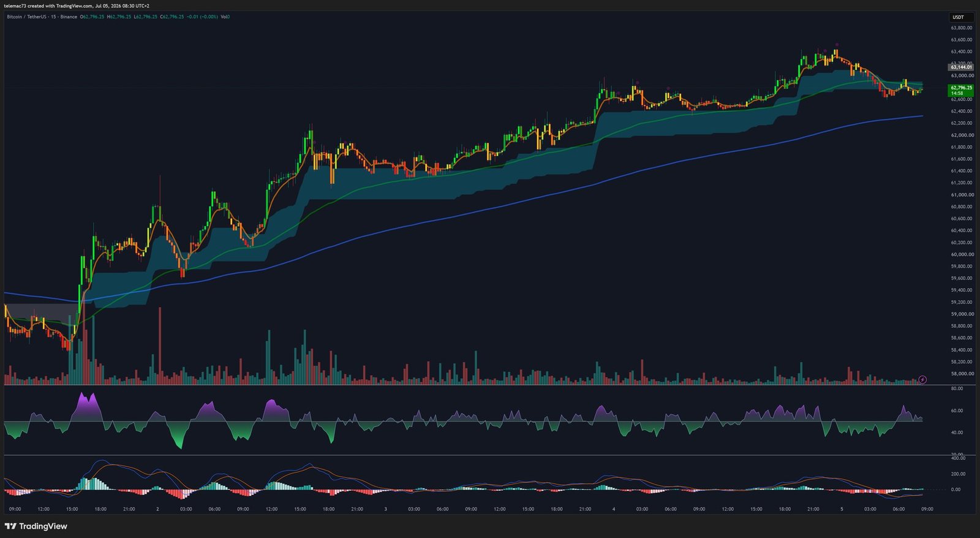Screen dimensions: 980x538
Task: Click the low value L62,796.25
Action: coord(145,17)
